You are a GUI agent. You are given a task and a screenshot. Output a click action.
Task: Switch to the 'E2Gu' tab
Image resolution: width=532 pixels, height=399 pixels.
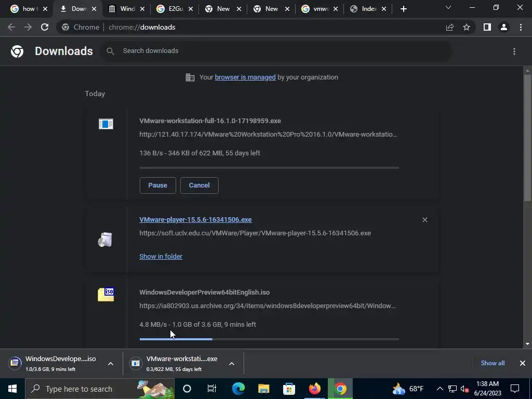coord(175,9)
